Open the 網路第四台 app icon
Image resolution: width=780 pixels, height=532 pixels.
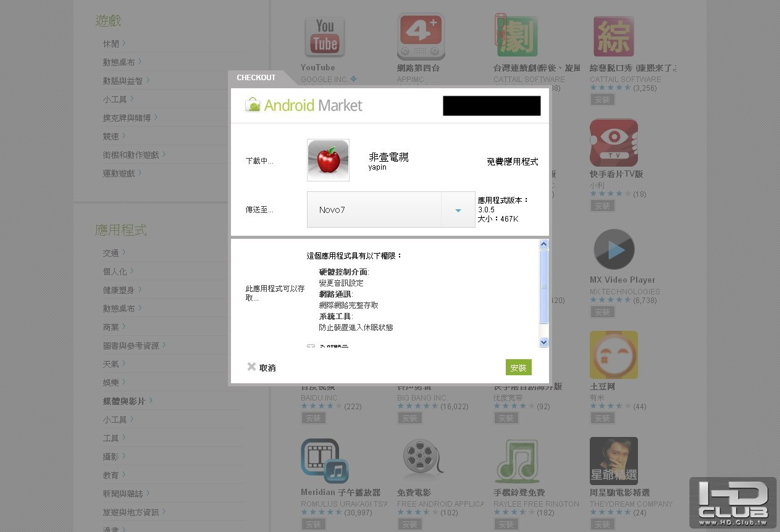(421, 36)
